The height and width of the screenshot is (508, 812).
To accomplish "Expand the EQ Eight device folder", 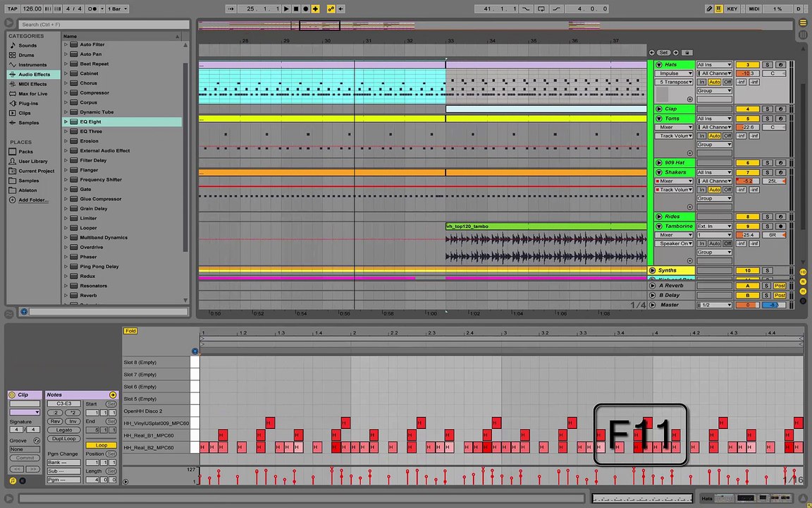I will click(66, 122).
